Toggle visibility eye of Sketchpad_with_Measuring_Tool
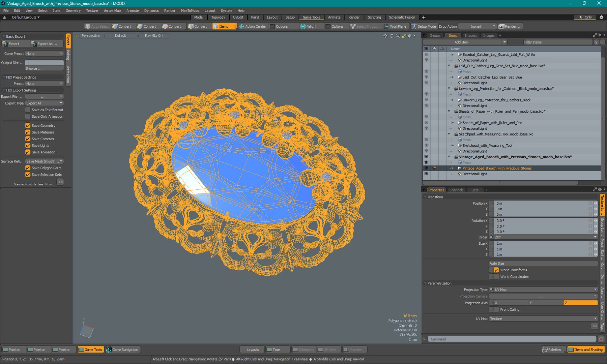The image size is (607, 364). point(426,145)
